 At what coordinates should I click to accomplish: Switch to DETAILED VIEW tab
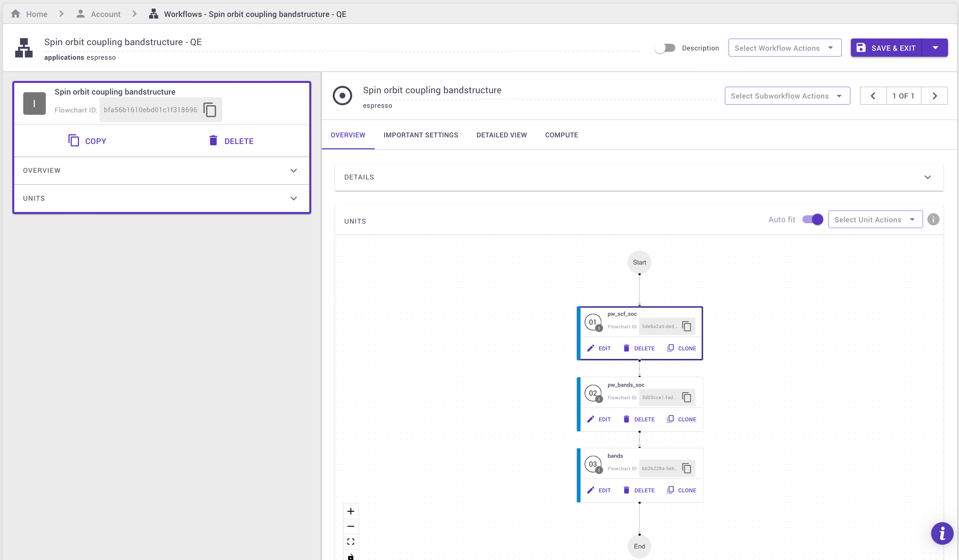(502, 135)
